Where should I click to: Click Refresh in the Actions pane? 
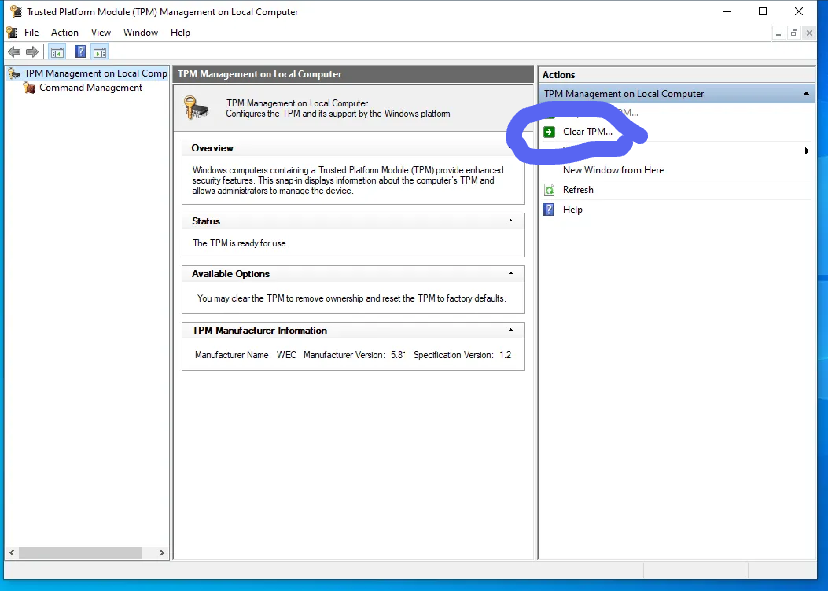[x=578, y=190]
